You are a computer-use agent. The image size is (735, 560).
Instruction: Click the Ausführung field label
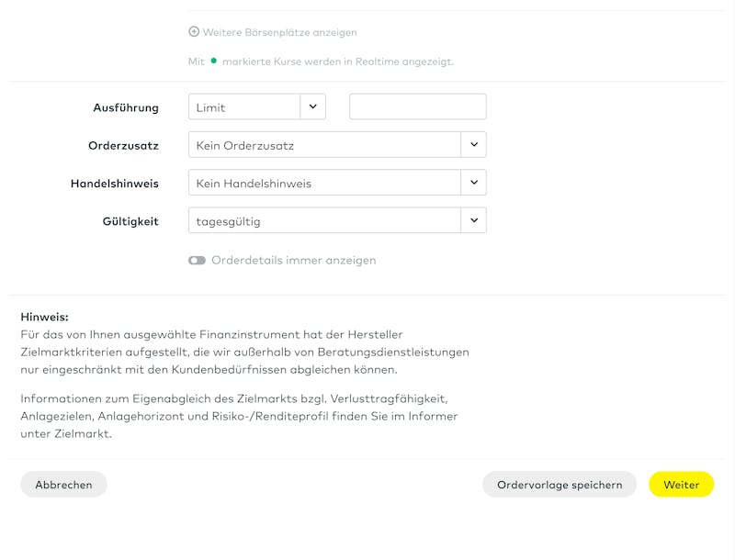pos(126,107)
